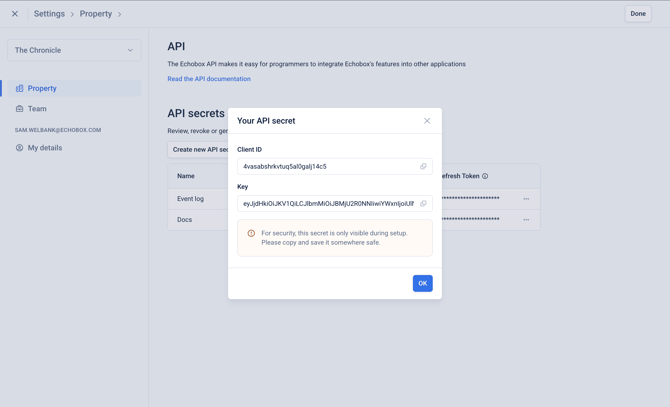Expand The Chronicle property dropdown
Image resolution: width=670 pixels, height=407 pixels.
tap(74, 50)
